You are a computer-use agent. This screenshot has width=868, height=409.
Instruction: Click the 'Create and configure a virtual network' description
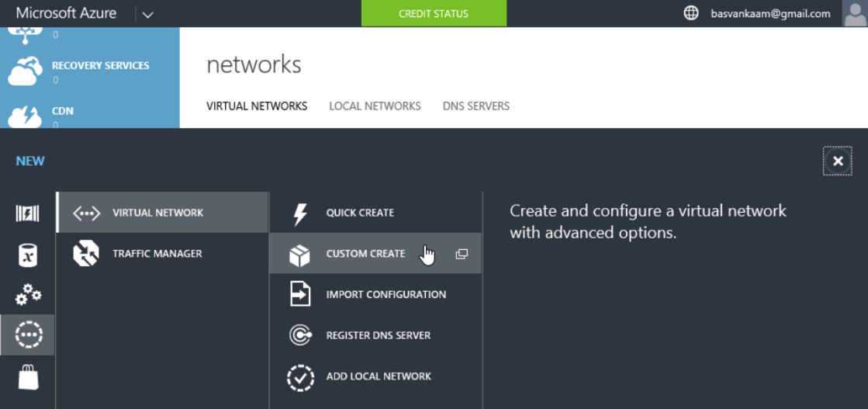point(648,222)
